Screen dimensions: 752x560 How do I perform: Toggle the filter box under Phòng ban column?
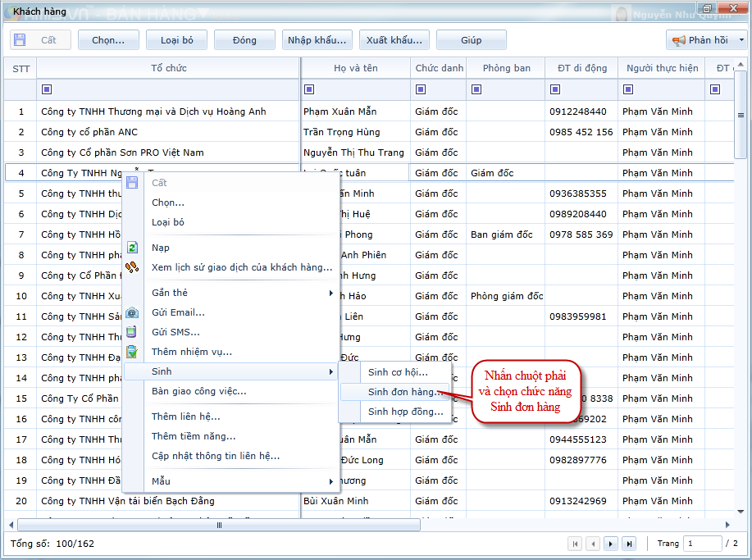(476, 89)
